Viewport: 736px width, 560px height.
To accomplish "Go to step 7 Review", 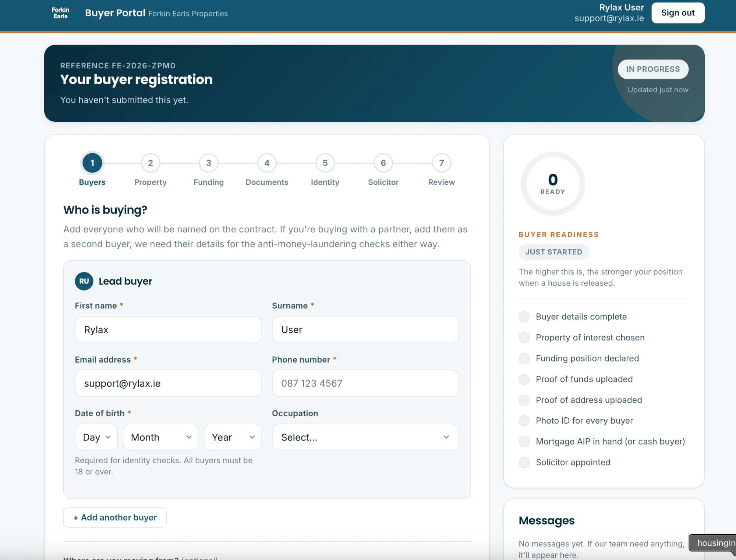I will [441, 163].
